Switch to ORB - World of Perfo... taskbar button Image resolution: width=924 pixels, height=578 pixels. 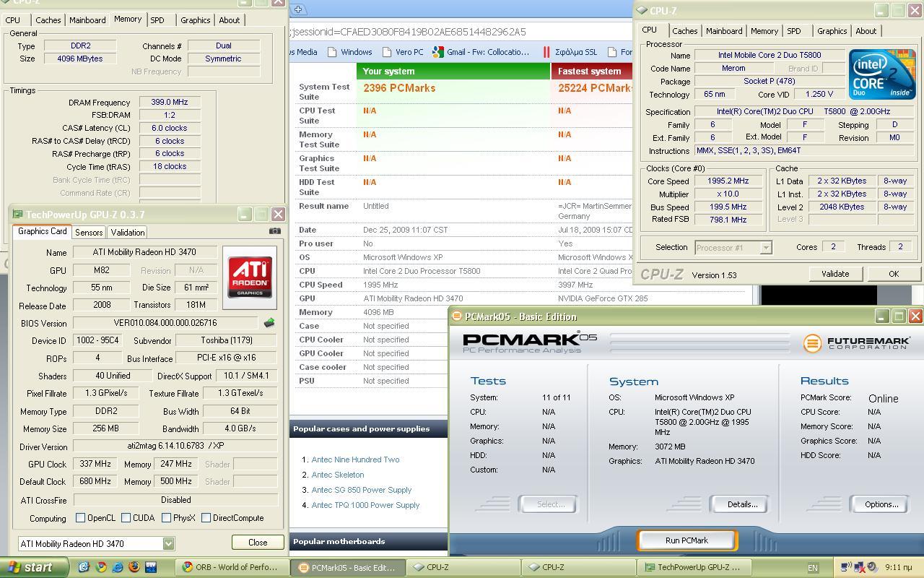click(231, 567)
